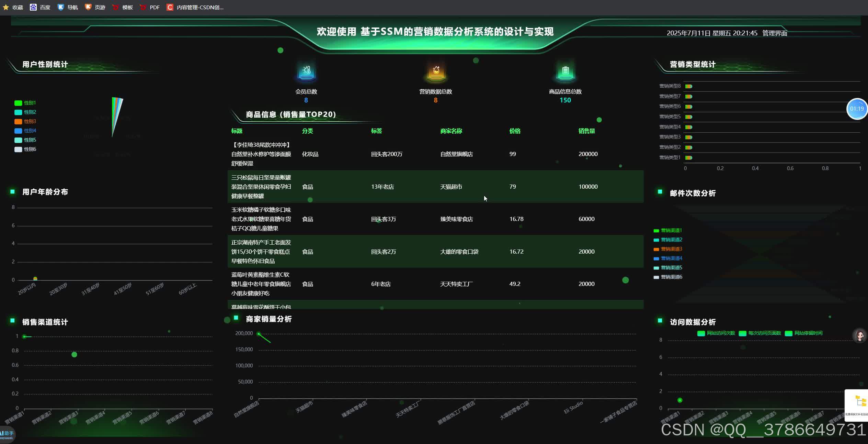
Task: Click the 营销类型1 bar in type chart
Action: (689, 158)
